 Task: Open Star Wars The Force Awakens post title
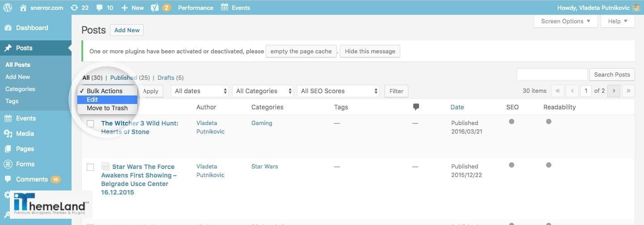[x=139, y=179]
